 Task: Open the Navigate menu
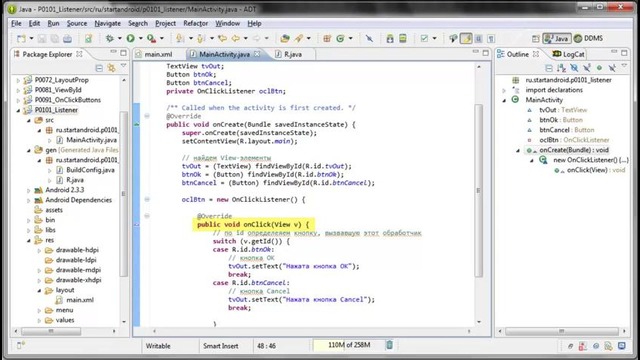108,23
